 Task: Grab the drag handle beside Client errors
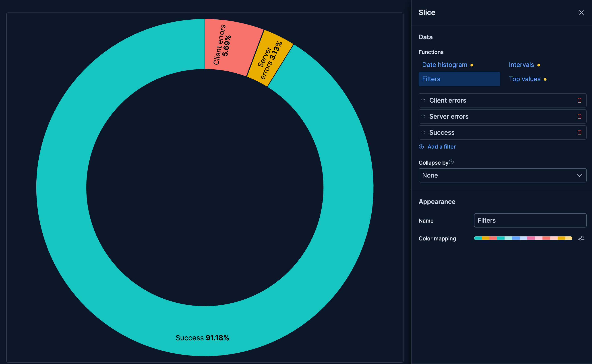point(423,100)
